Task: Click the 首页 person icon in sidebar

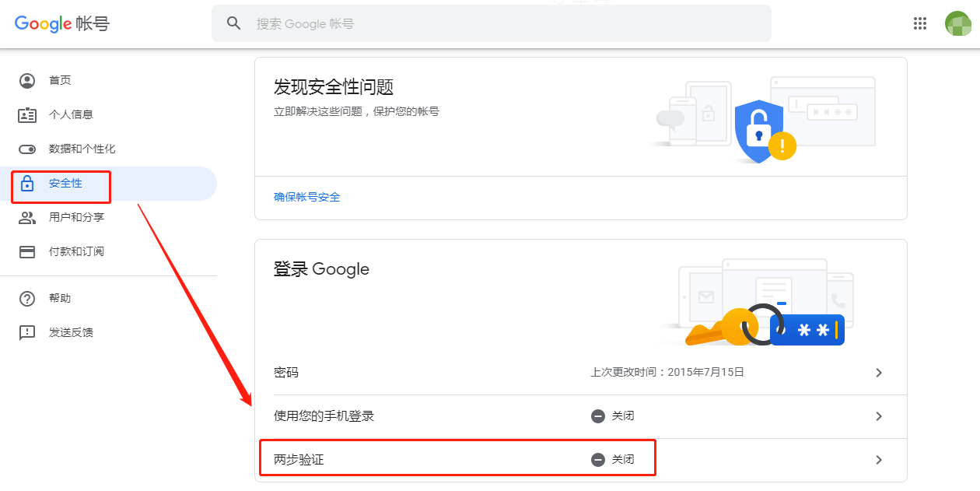Action: pos(27,81)
